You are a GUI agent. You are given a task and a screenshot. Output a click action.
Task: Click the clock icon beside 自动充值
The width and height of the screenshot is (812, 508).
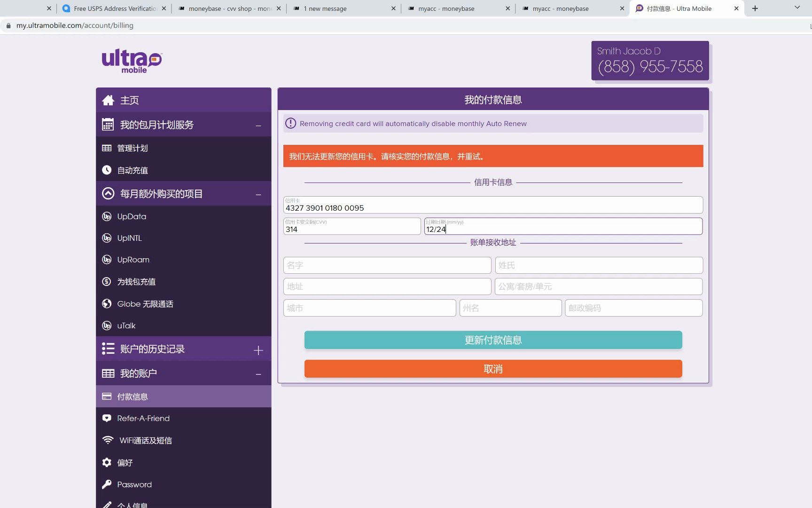[107, 170]
